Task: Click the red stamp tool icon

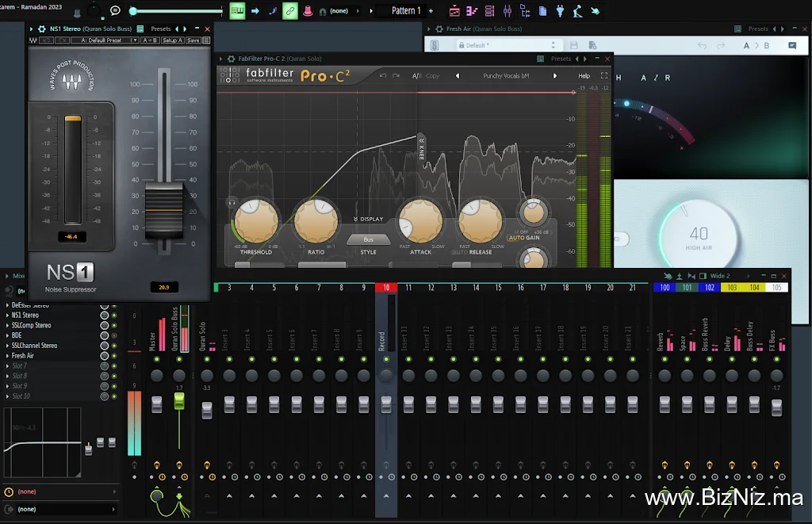Action: pos(308,11)
